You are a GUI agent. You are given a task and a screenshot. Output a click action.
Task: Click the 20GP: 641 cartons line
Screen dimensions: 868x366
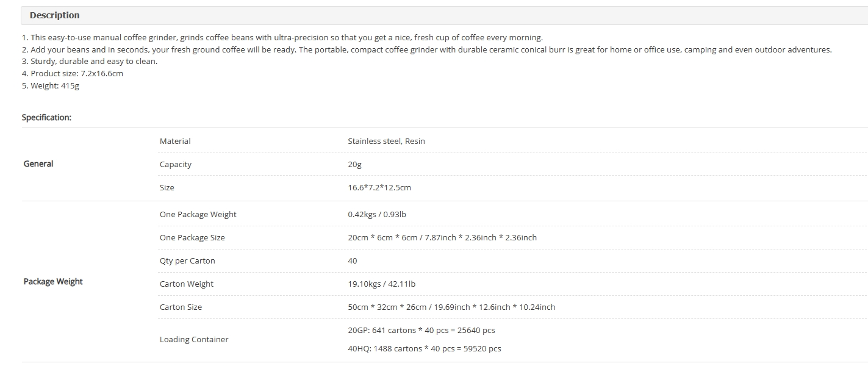coord(421,330)
